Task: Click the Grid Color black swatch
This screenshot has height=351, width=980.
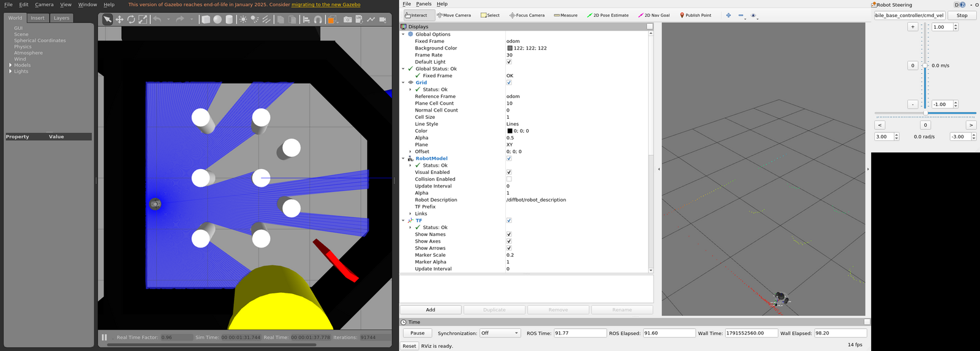Action: (510, 131)
